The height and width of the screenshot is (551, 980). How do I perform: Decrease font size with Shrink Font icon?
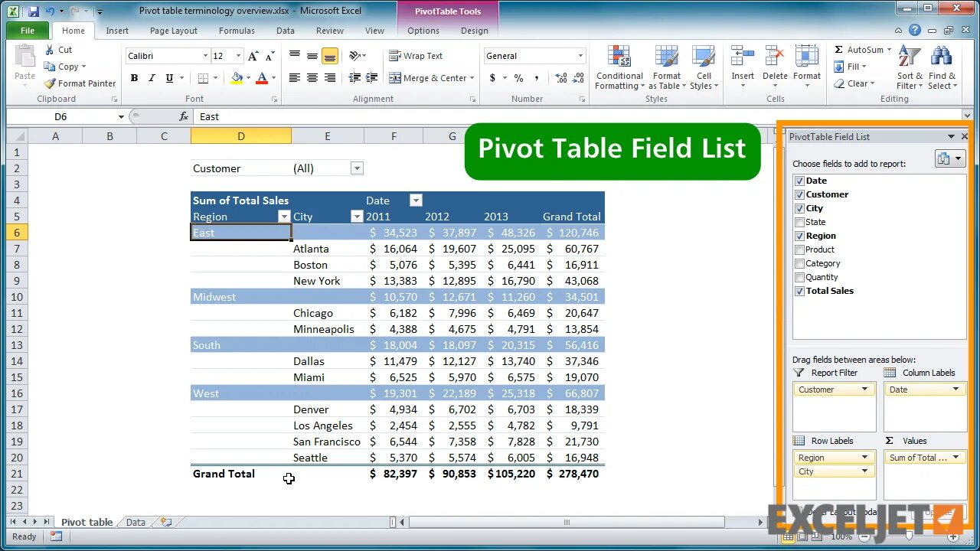[269, 56]
